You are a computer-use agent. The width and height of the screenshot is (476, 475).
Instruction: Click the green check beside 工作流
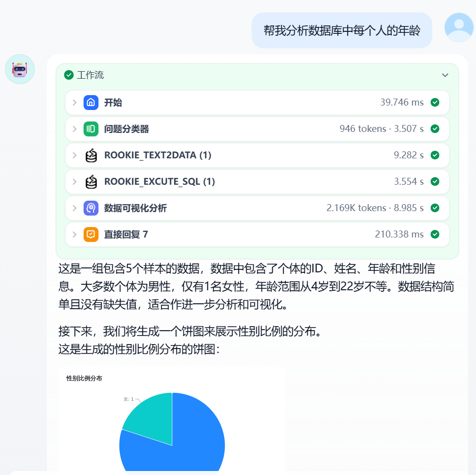68,75
